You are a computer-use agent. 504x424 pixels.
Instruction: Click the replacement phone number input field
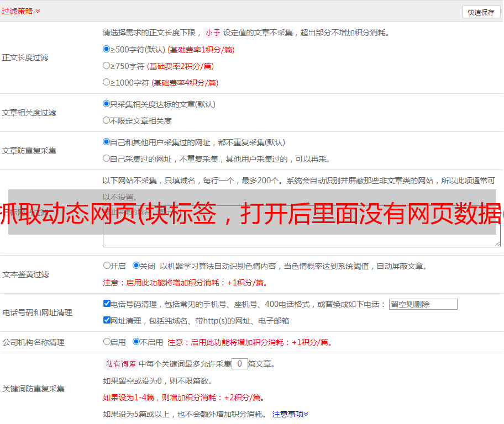coord(423,304)
